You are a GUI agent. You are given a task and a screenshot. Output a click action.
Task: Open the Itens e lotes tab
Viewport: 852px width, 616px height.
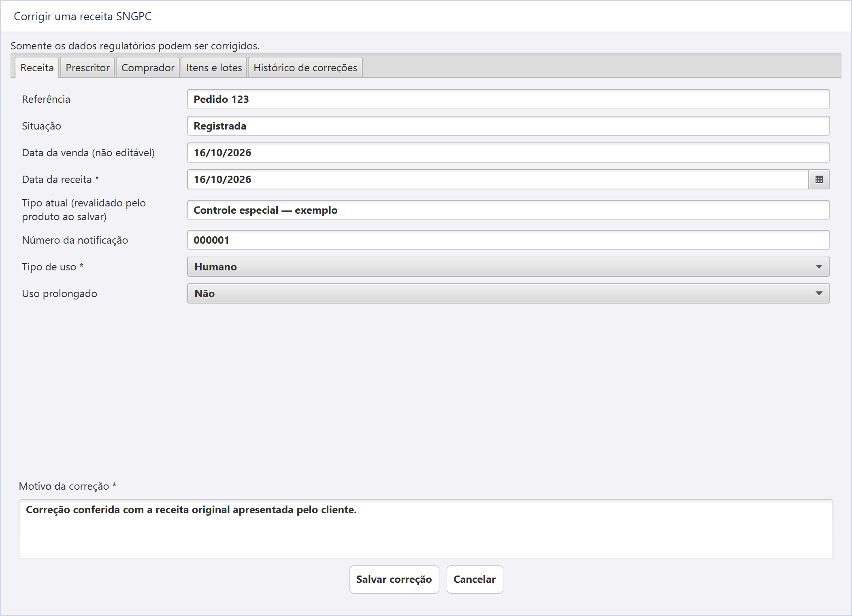coord(214,68)
